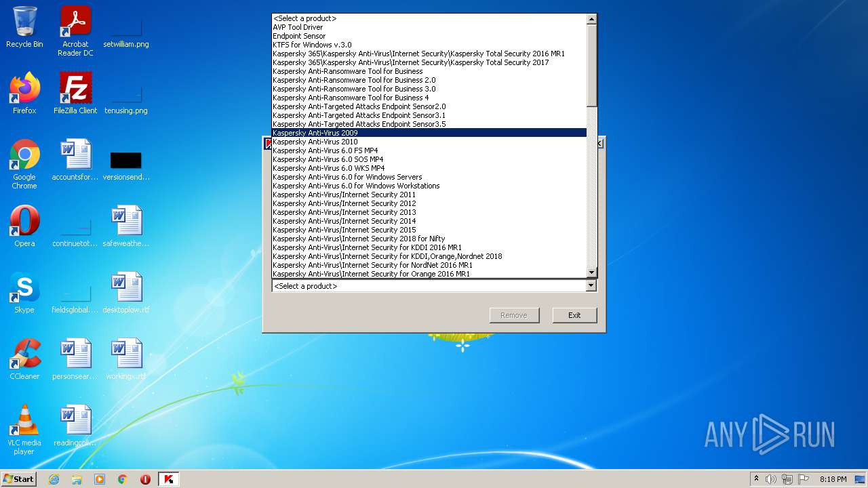868x488 pixels.
Task: Click the product list scrollbar thumb
Action: (591, 65)
